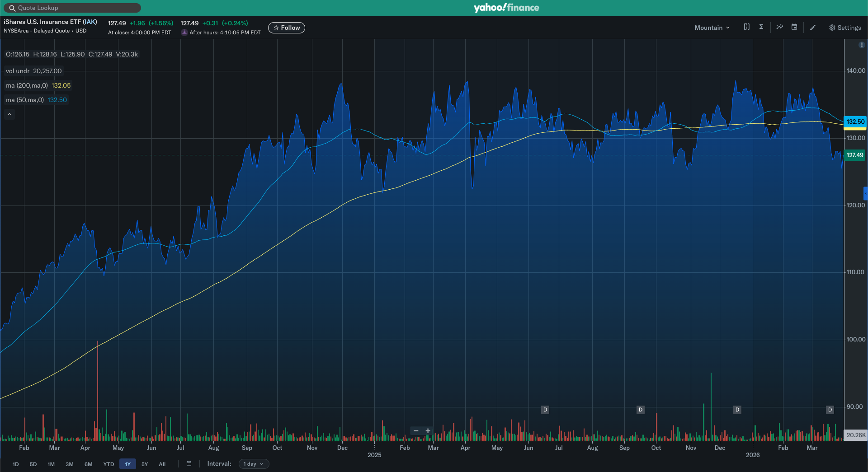This screenshot has width=868, height=472.
Task: Click the iShares U.S. Insurance ETF (IAK) title
Action: 50,22
